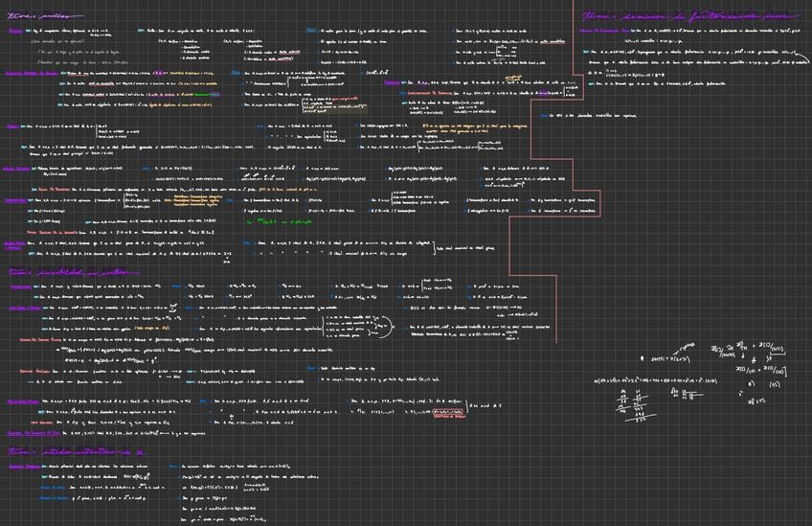Click the hand-drawn long division sketch

click(637, 405)
